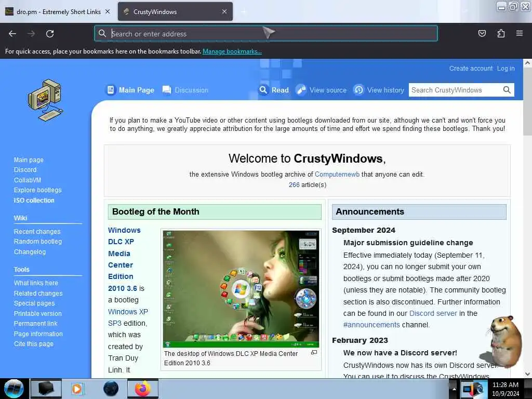Image resolution: width=532 pixels, height=399 pixels.
Task: Open the Windows Start orb
Action: click(14, 389)
